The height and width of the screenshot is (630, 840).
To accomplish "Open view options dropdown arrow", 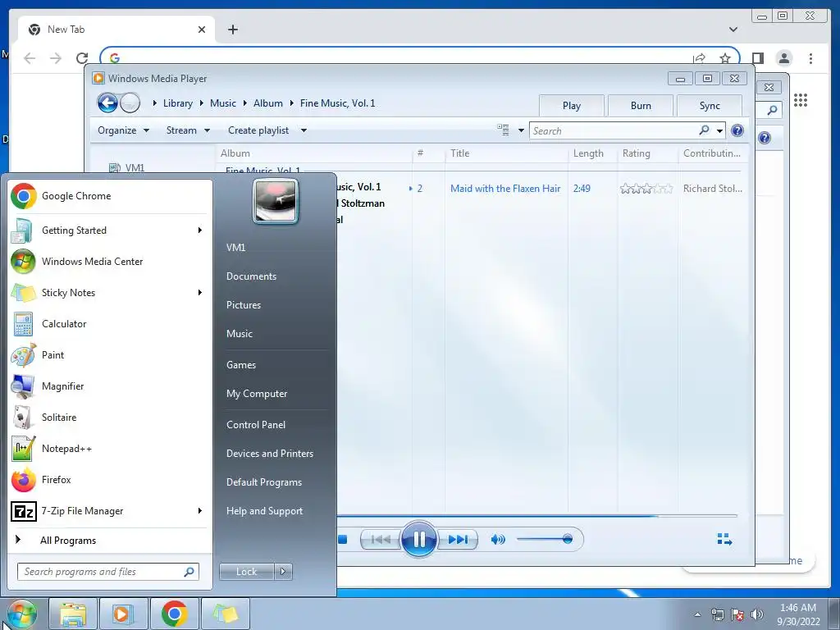I will coord(521,130).
